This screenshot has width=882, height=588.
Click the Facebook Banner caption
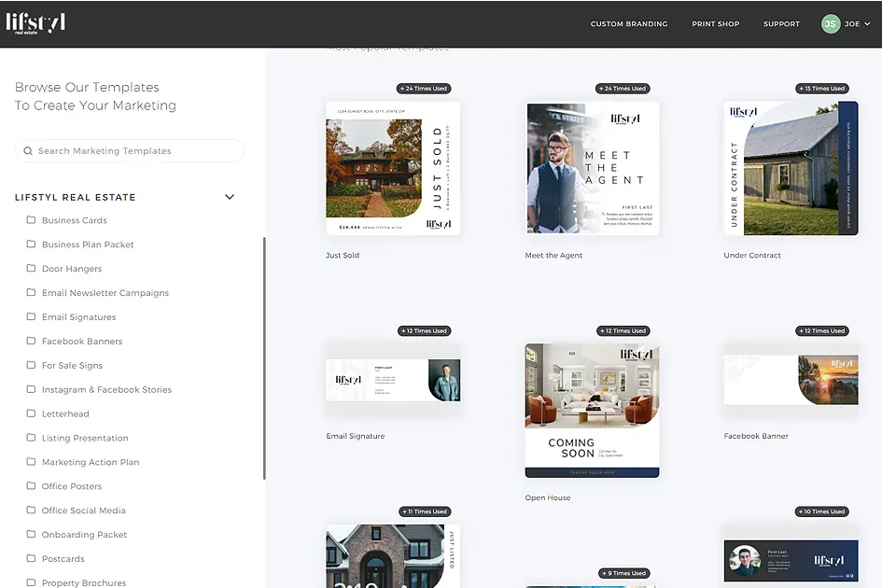756,436
